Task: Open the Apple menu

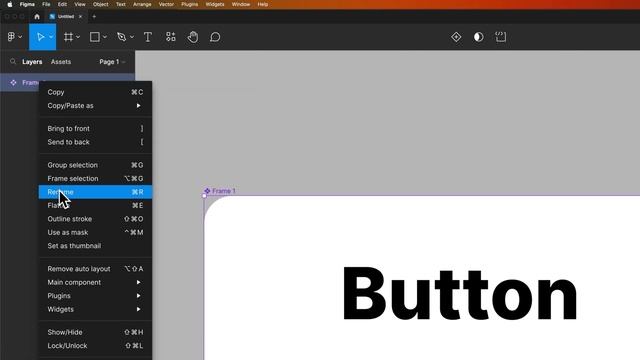Action: point(10,4)
